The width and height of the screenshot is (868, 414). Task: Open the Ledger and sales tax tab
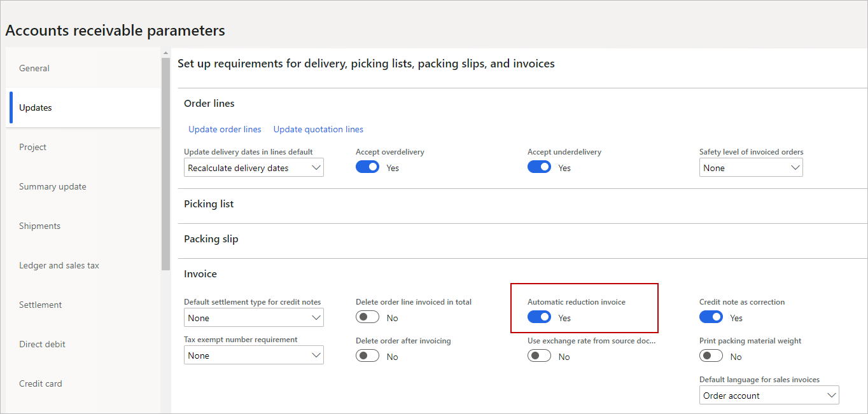click(x=59, y=265)
